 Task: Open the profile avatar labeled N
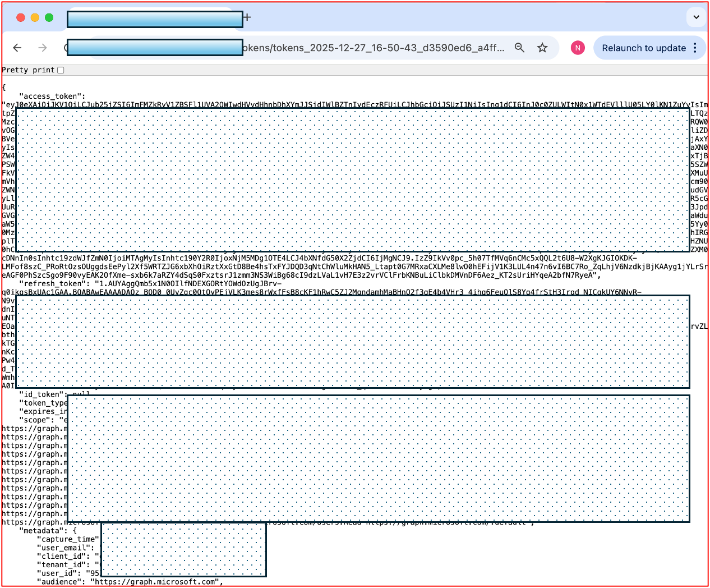(x=578, y=48)
